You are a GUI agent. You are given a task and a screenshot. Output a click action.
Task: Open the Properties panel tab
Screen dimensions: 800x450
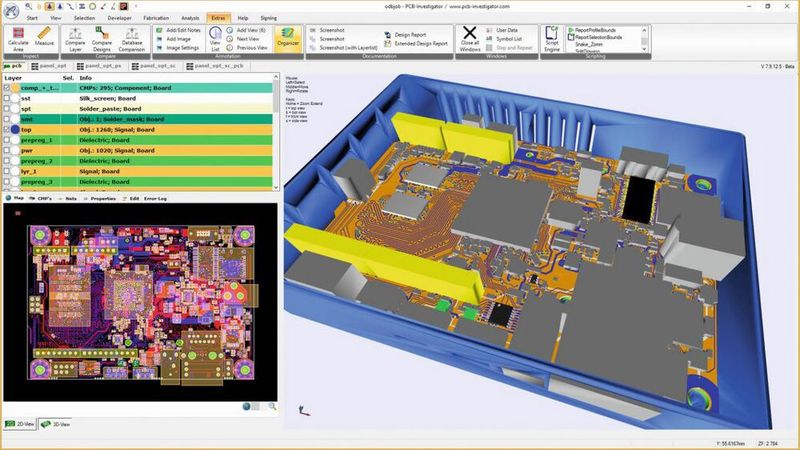pos(99,198)
